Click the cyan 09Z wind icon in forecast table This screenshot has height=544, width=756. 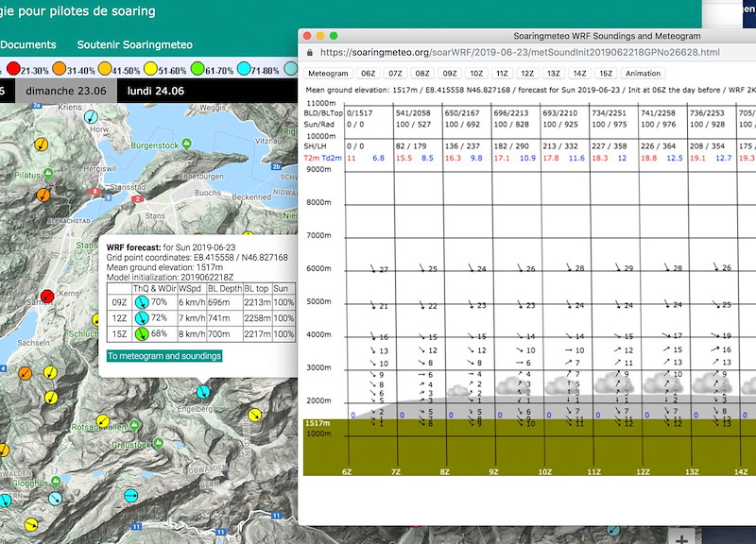pyautogui.click(x=141, y=302)
